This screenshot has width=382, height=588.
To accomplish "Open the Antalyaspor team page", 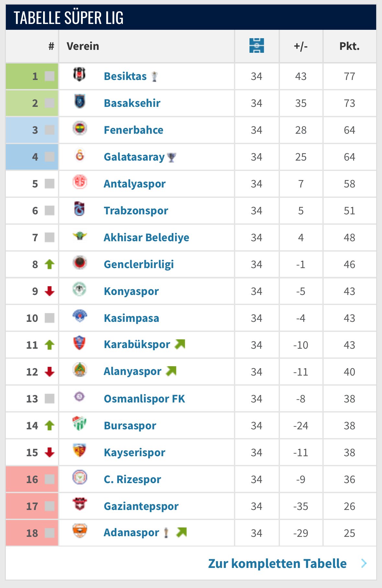I will pos(134,184).
